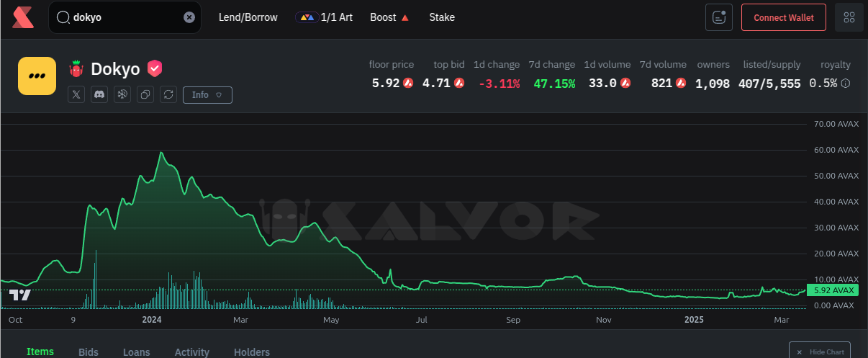Select the yellow Dokyo collection avatar
Viewport: 868px width, 358px height.
37,76
